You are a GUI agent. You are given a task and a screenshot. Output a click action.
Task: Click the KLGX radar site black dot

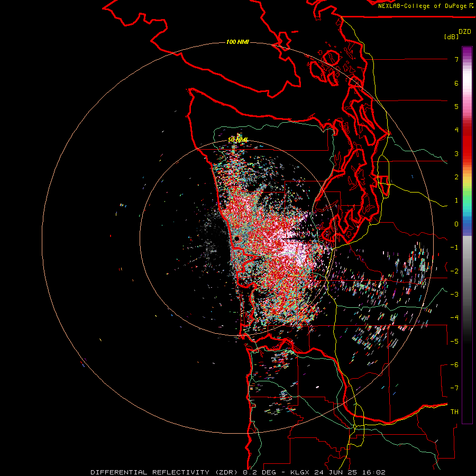237,239
